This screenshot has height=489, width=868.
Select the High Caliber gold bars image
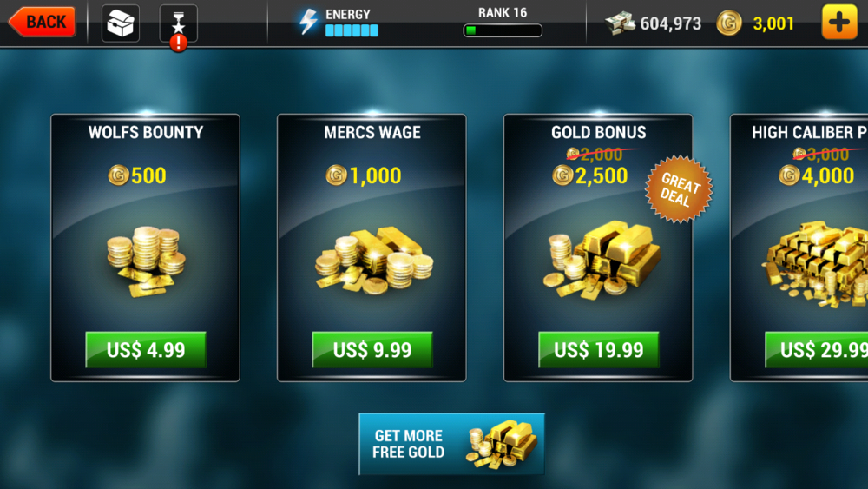[x=815, y=263]
